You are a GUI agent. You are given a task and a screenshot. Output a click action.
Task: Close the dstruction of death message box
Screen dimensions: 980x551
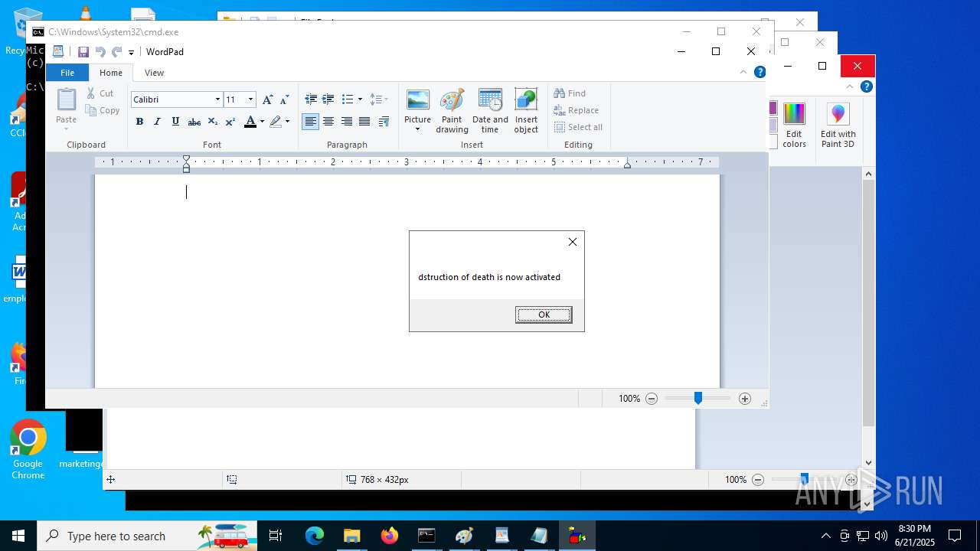click(572, 242)
